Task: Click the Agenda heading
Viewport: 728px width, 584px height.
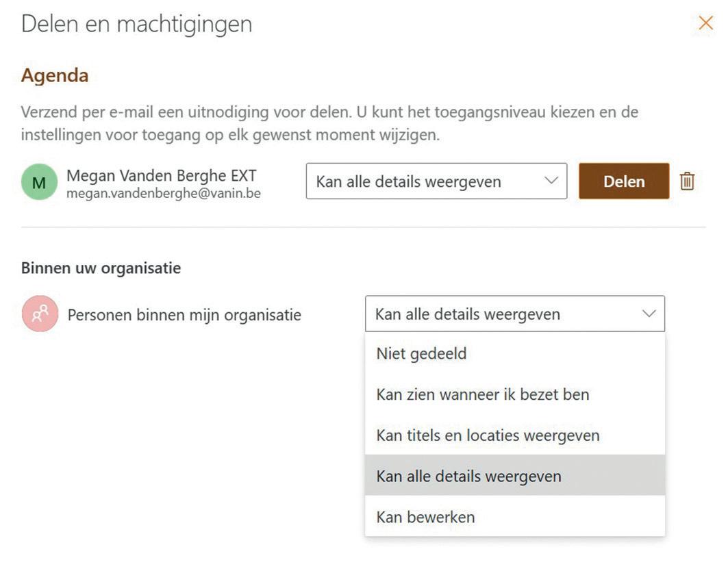Action: point(55,75)
